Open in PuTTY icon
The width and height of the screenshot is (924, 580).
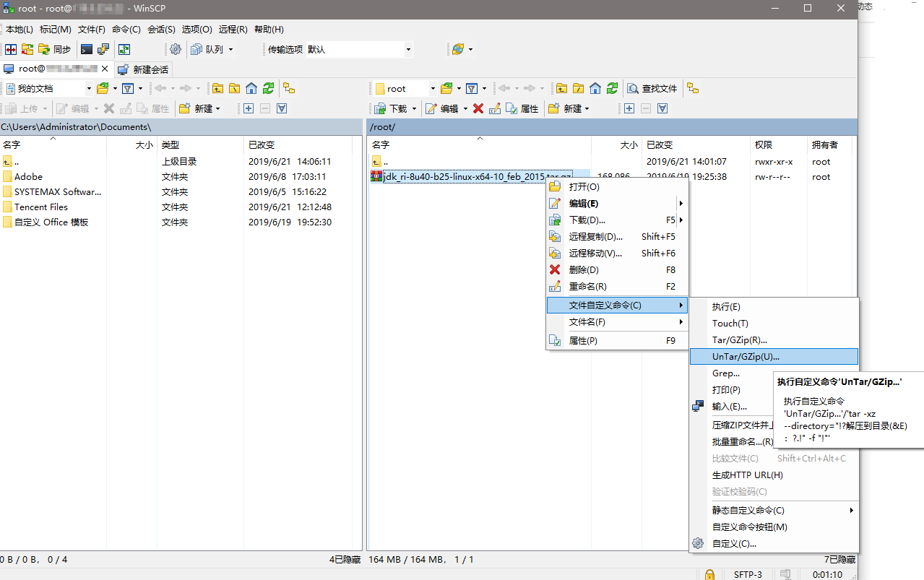click(x=103, y=49)
